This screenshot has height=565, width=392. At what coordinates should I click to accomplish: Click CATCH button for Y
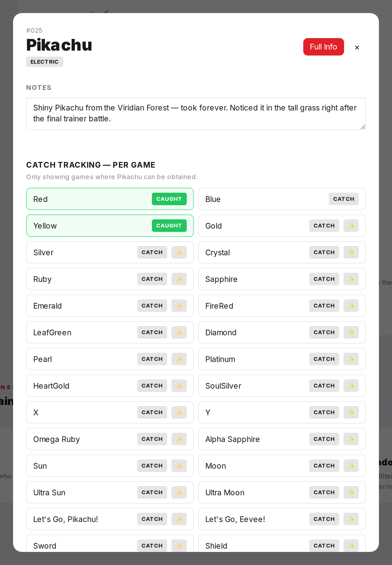324,412
